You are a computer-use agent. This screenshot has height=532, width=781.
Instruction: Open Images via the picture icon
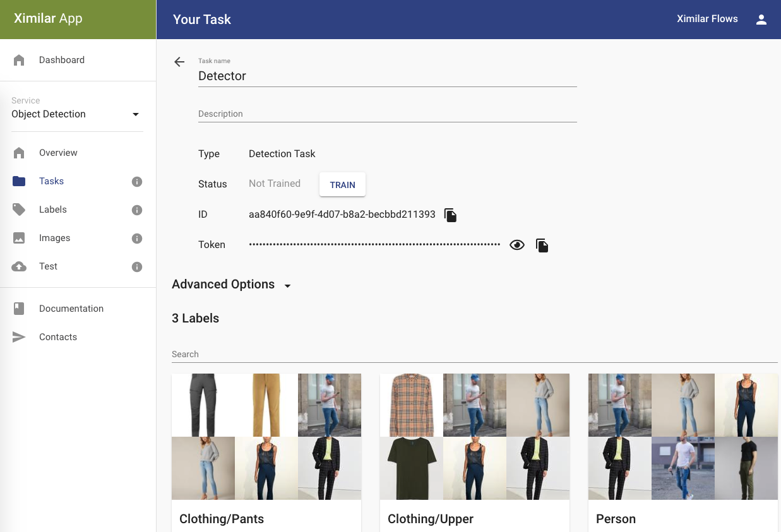pos(19,238)
